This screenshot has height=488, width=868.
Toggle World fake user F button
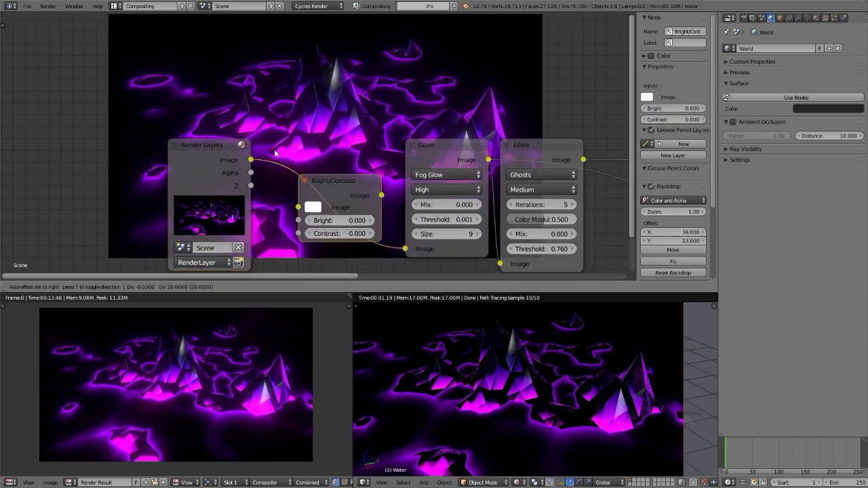(x=820, y=49)
